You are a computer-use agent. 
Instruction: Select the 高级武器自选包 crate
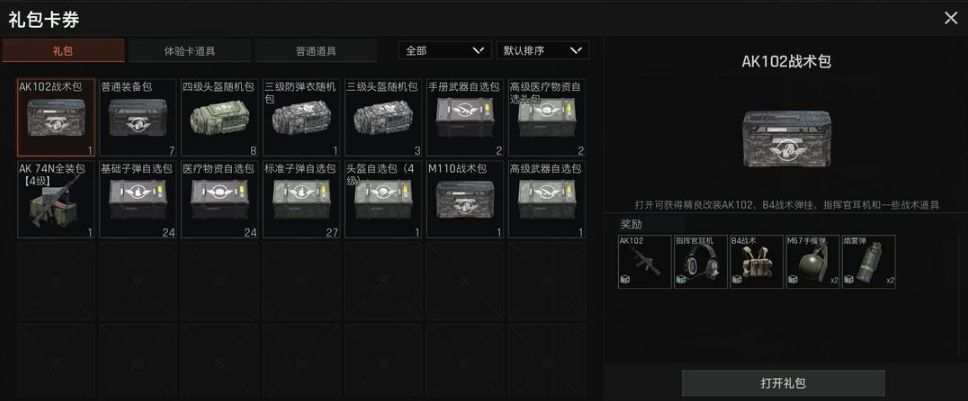point(546,199)
